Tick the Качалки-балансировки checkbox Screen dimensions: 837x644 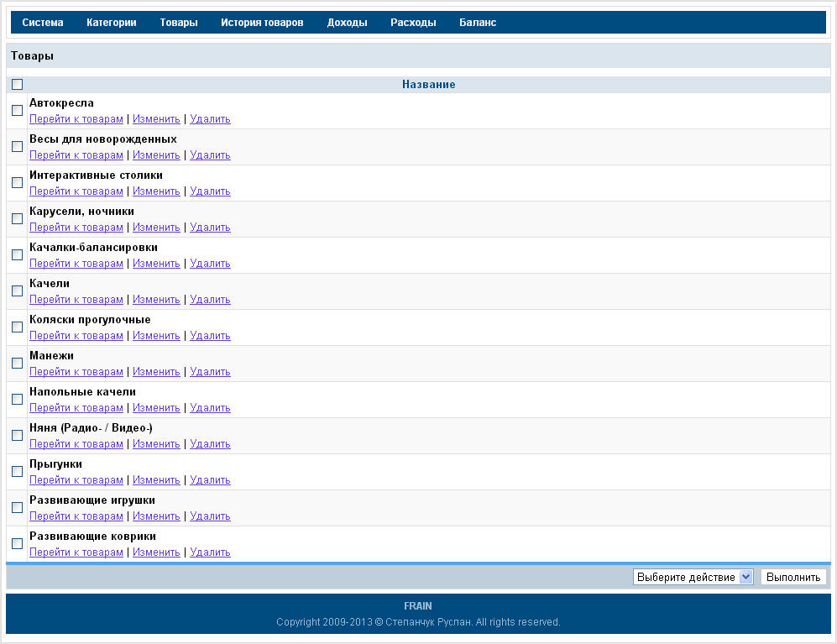point(17,254)
